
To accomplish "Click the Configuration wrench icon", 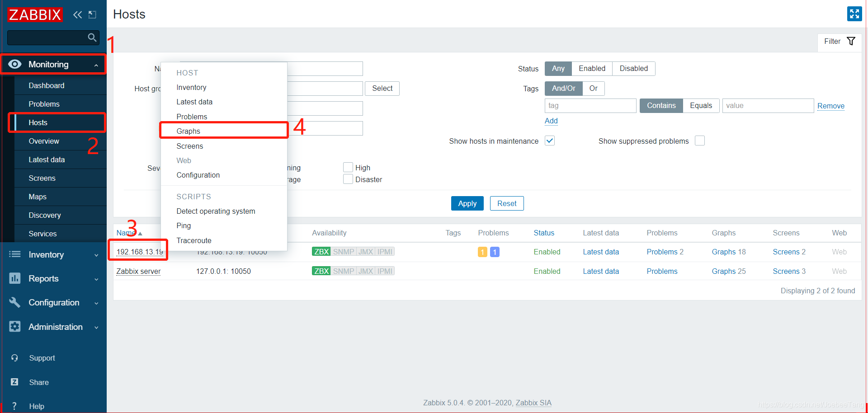I will point(15,302).
